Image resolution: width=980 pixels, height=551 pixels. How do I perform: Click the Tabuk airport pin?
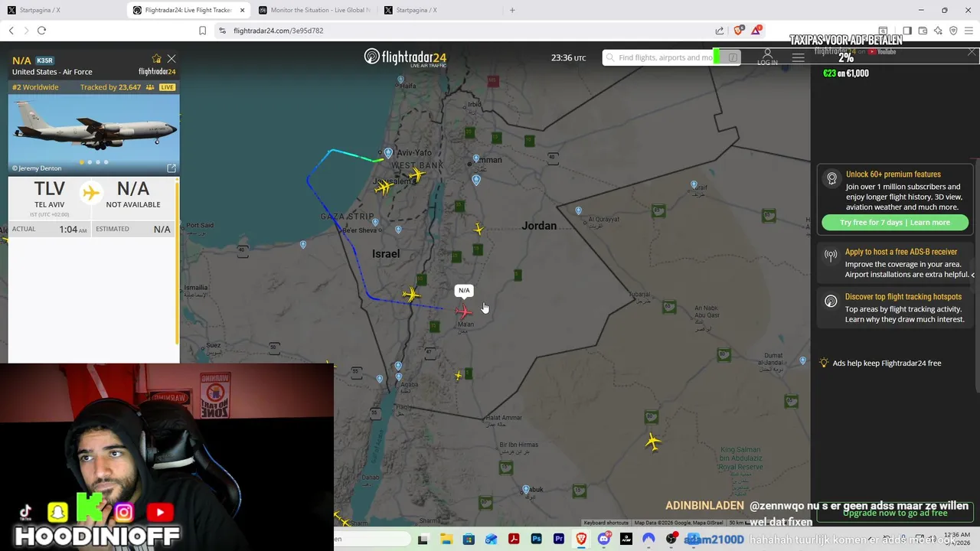tap(526, 489)
